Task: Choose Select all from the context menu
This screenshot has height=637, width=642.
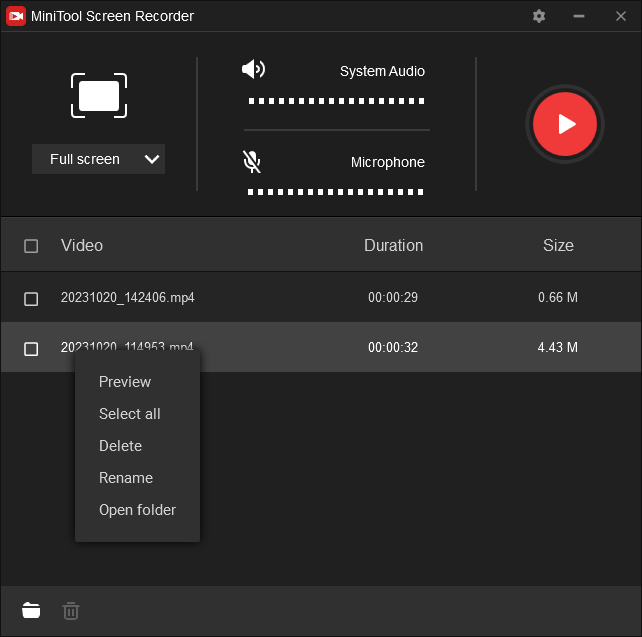Action: [129, 413]
